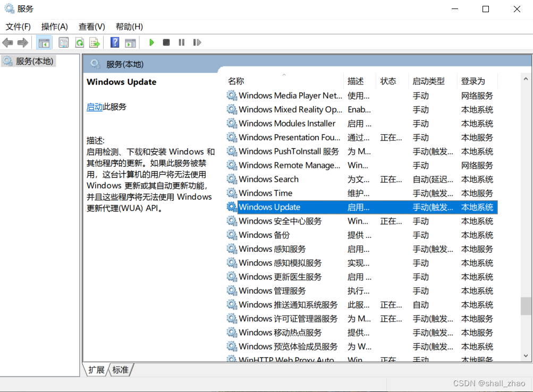Viewport: 533px width, 392px height.
Task: Select Windows Mixed Reality Op... service
Action: [x=362, y=109]
